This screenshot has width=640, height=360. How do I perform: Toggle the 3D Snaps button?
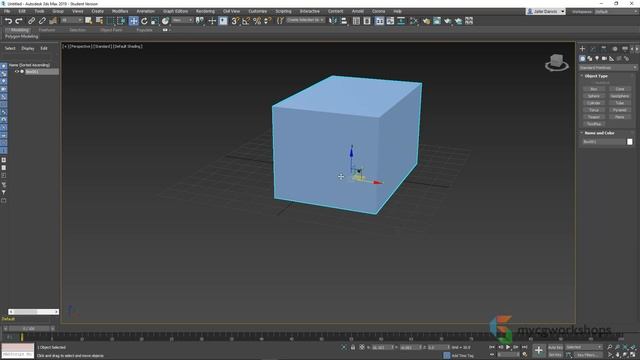(x=235, y=21)
